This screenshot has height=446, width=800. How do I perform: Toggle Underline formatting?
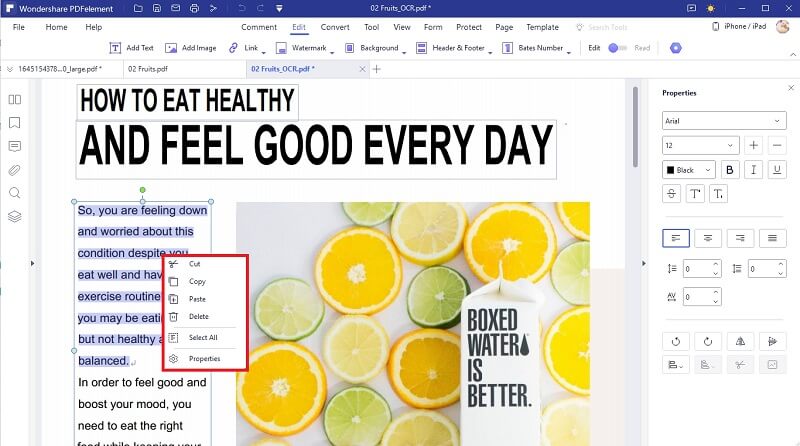[x=777, y=170]
